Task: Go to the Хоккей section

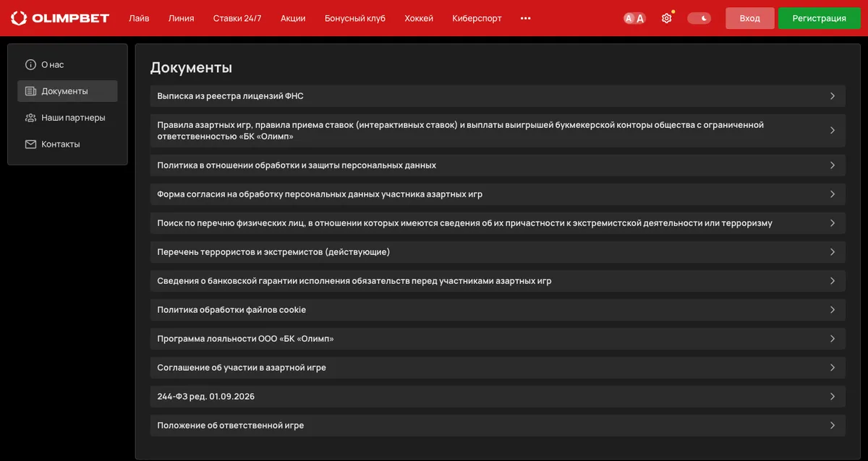Action: point(419,18)
